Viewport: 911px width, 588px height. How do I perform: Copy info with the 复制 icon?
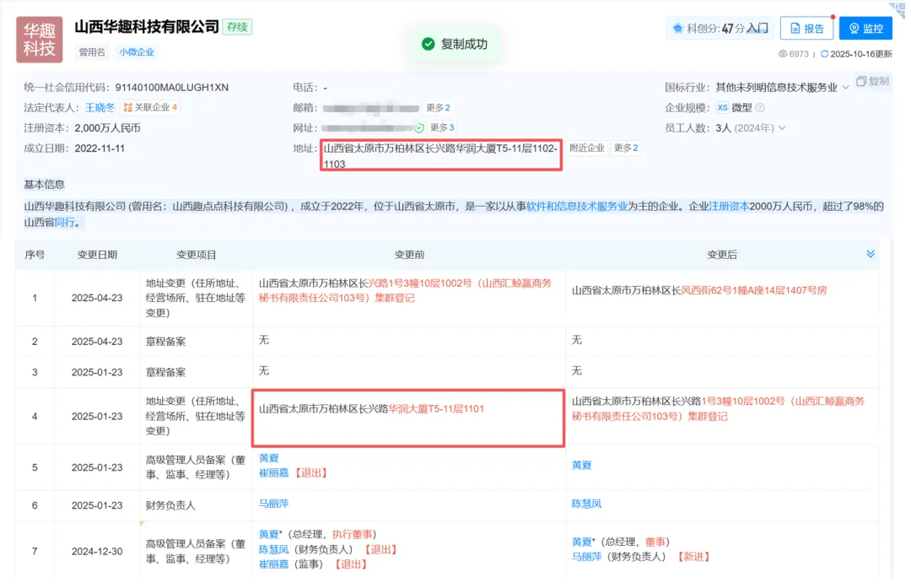[x=873, y=81]
